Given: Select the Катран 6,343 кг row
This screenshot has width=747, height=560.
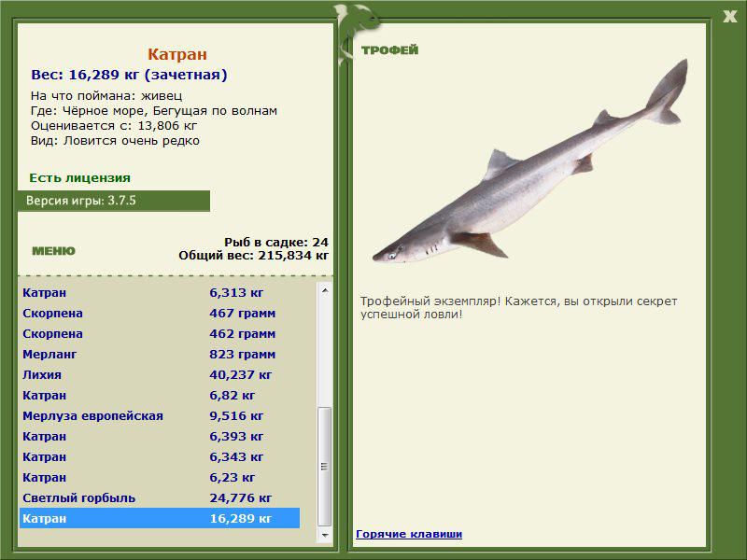Looking at the screenshot, I should 160,456.
